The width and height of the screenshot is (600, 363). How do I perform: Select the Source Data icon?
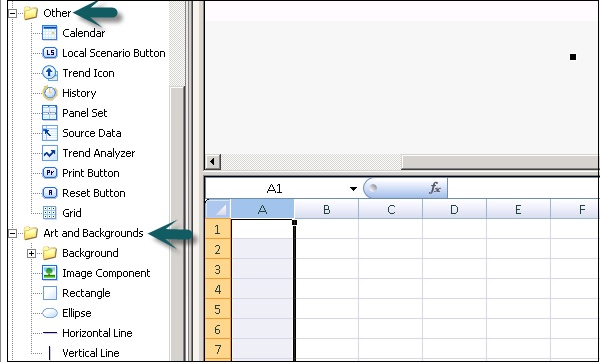click(x=50, y=133)
